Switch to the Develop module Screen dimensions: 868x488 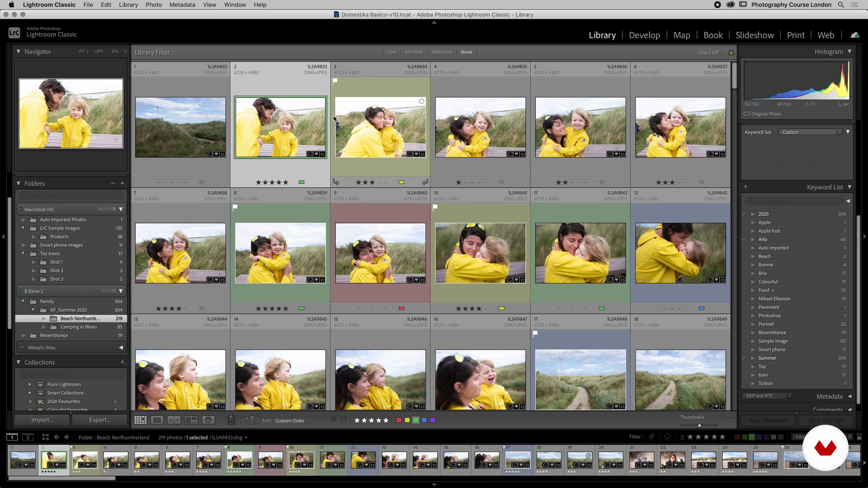(x=644, y=35)
